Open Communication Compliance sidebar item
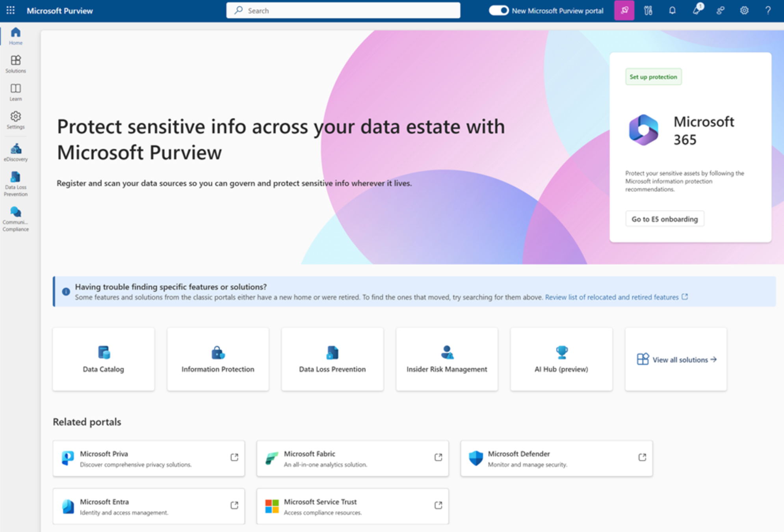The height and width of the screenshot is (532, 784). coord(16,219)
